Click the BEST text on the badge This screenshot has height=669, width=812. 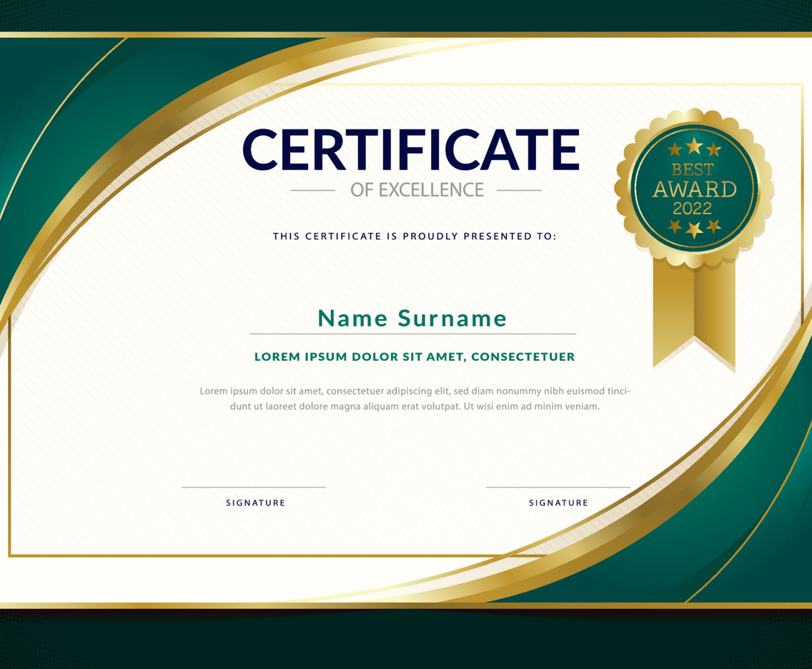click(693, 169)
